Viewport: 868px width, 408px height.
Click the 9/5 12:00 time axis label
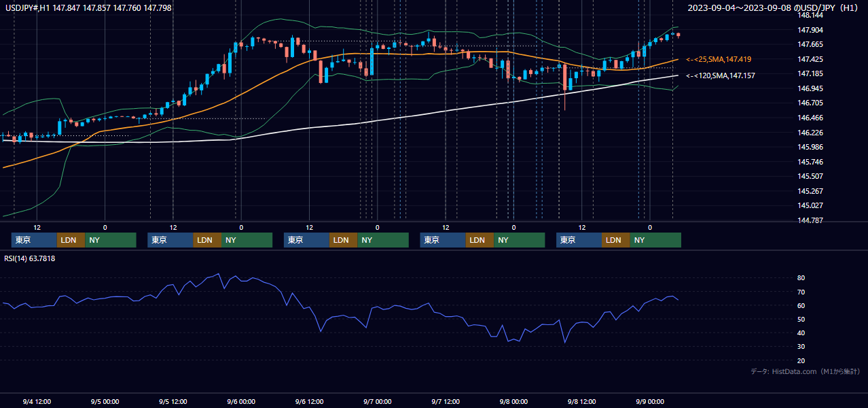tap(173, 402)
